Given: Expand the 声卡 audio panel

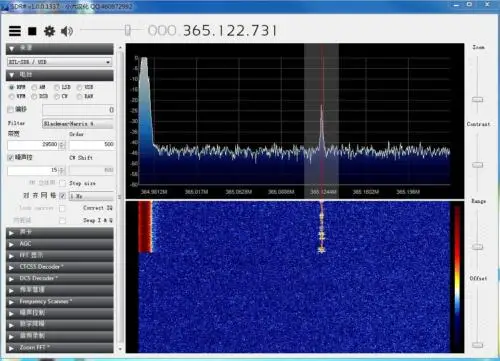Looking at the screenshot, I should 60,233.
